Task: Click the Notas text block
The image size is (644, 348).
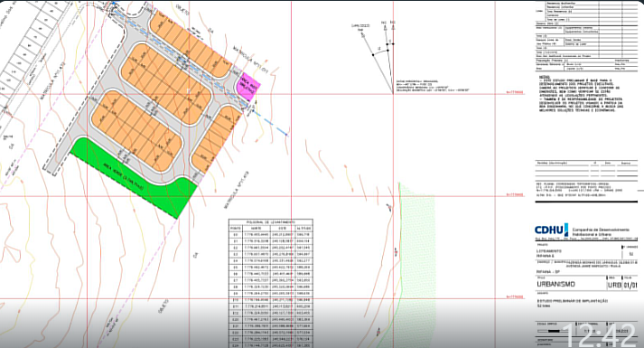Action: point(581,94)
